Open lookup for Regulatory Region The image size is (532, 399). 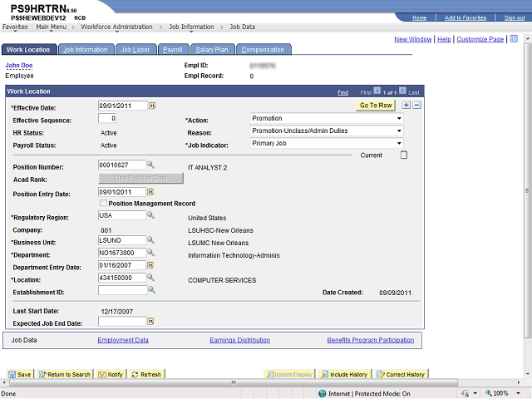pos(150,215)
